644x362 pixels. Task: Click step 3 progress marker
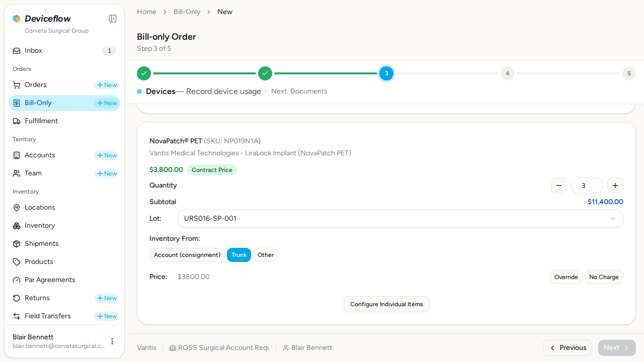386,73
